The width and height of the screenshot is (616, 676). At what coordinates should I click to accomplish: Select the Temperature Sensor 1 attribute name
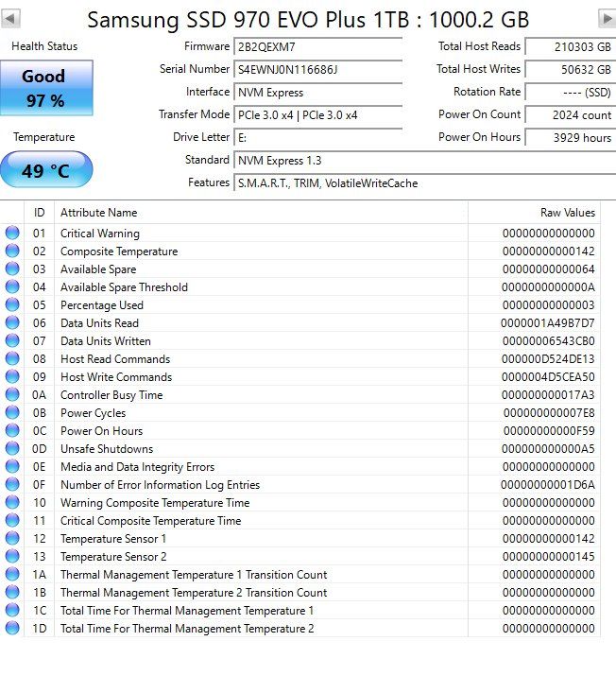[x=113, y=539]
